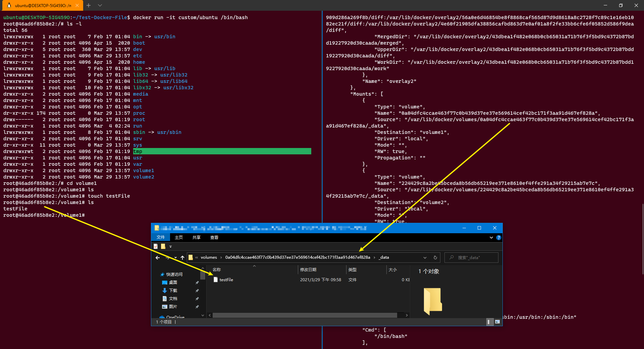This screenshot has height=349, width=644.
Task: Open the address bar history dropdown
Action: pos(425,258)
